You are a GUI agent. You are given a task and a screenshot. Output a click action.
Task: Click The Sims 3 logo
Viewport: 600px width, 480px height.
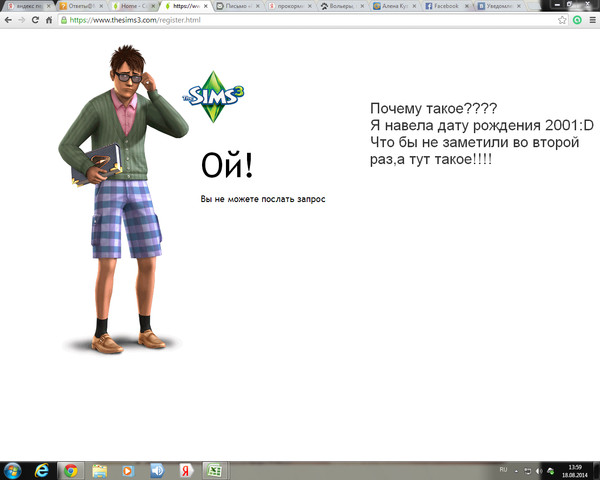[213, 96]
